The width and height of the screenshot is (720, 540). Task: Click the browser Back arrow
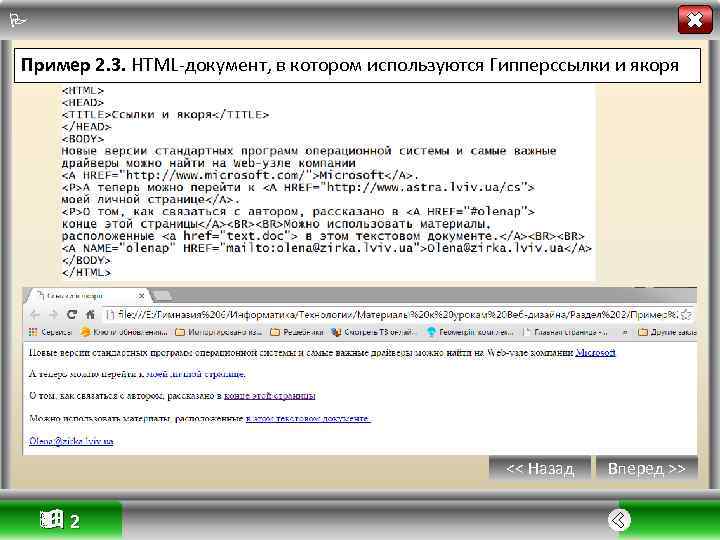coord(34,315)
